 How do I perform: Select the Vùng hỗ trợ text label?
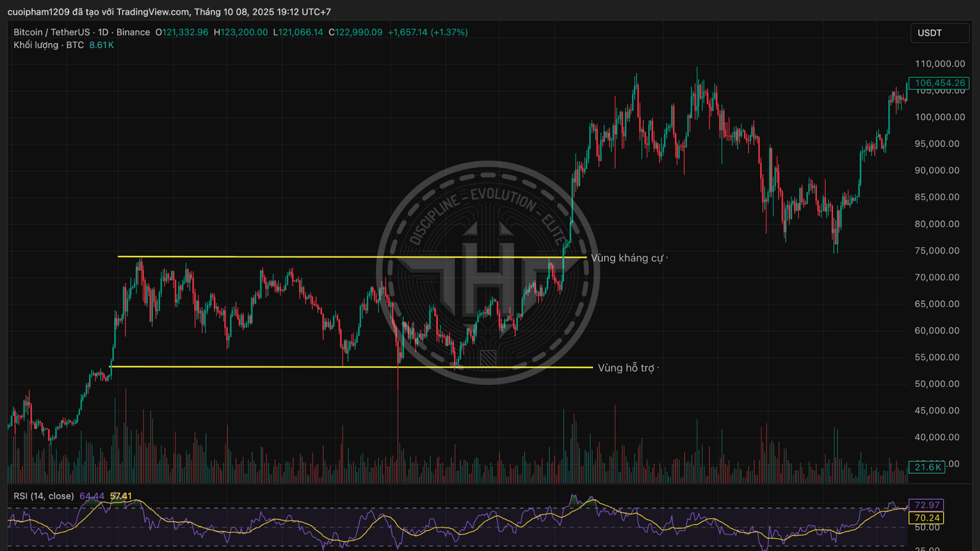pos(626,368)
